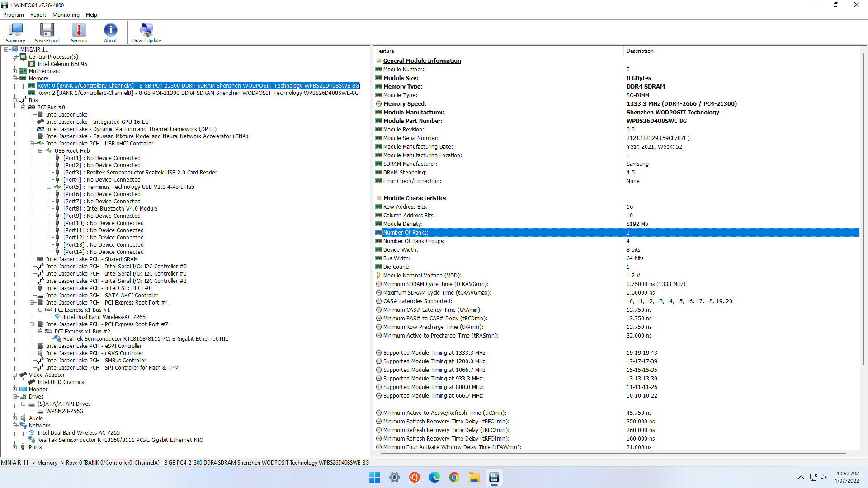Open Settings gear in taskbar

(394, 478)
